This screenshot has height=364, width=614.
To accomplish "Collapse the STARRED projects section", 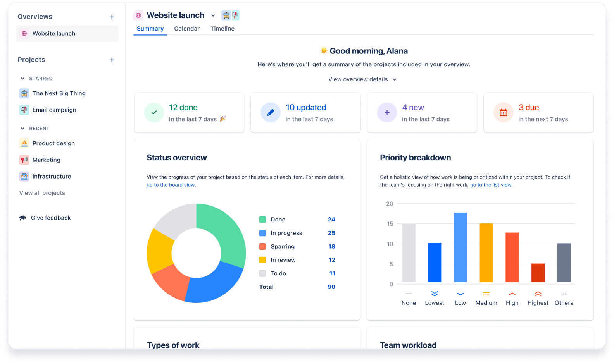I will pos(22,79).
